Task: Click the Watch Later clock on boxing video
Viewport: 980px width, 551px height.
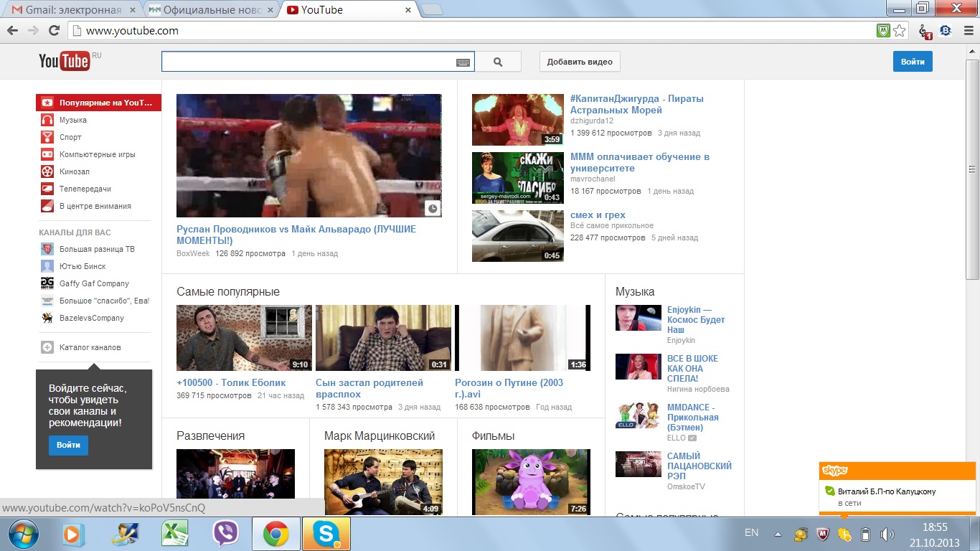Action: click(x=432, y=208)
